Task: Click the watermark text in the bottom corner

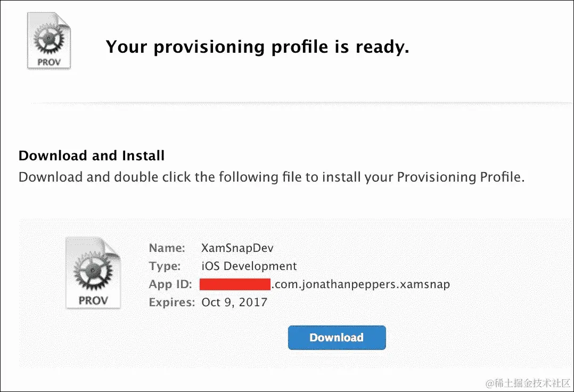Action: (x=528, y=383)
